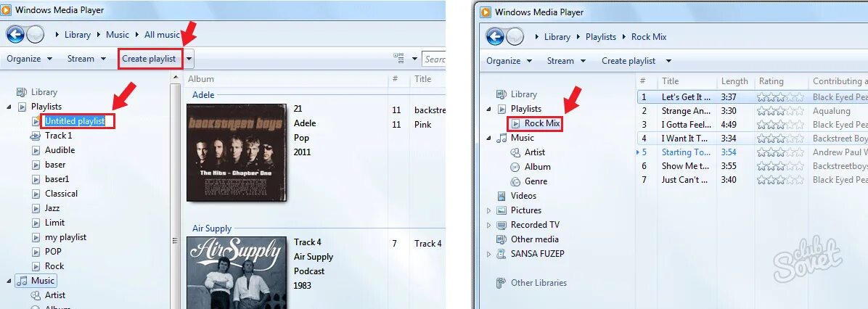The image size is (868, 309).
Task: Open the Audible playlist
Action: coord(60,150)
